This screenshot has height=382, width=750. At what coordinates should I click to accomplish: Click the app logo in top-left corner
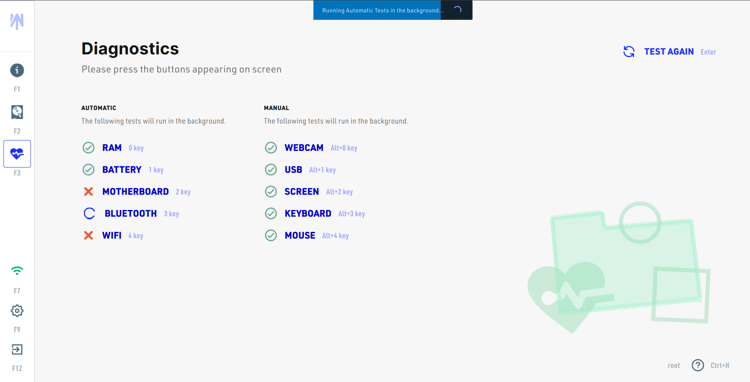pyautogui.click(x=17, y=22)
